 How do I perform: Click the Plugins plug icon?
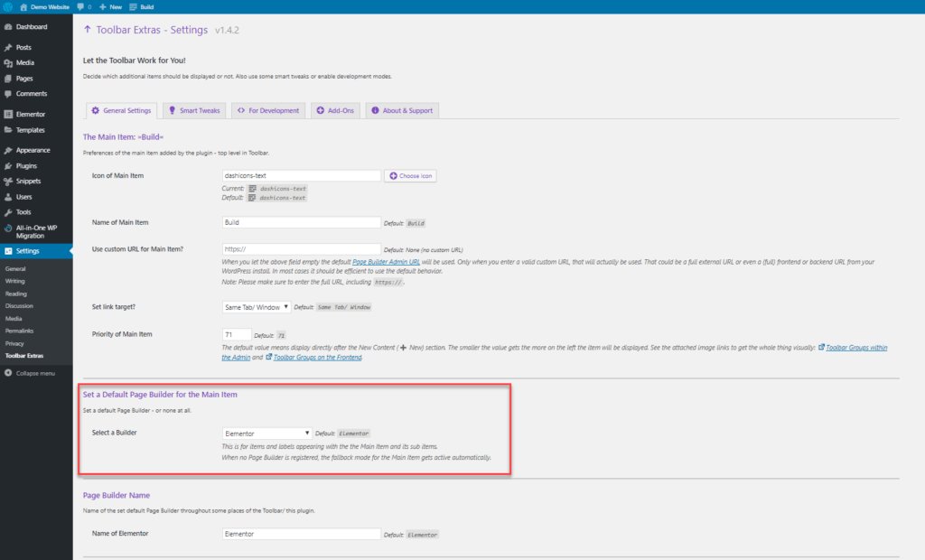click(x=8, y=166)
